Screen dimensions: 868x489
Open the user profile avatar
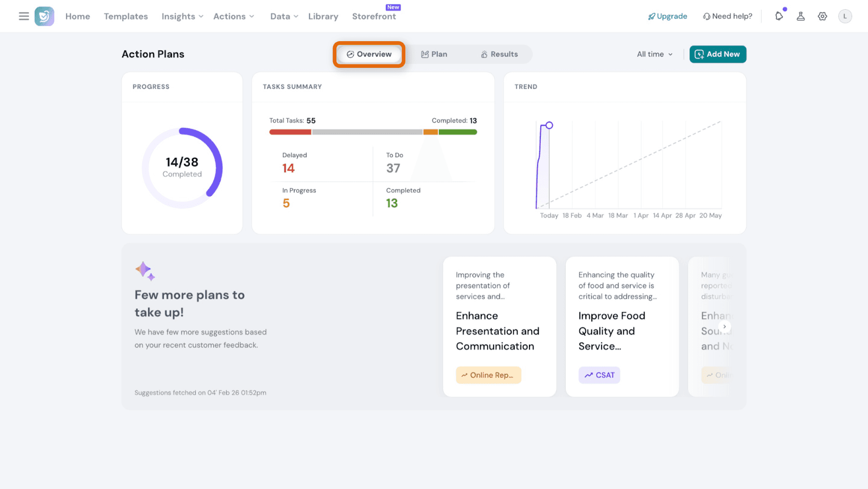(x=845, y=16)
